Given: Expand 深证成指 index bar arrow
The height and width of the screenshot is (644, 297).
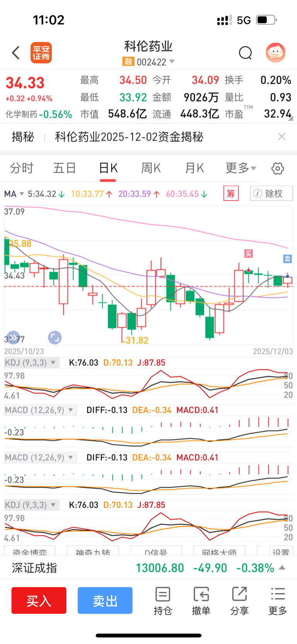Looking at the screenshot, I should click(x=282, y=568).
